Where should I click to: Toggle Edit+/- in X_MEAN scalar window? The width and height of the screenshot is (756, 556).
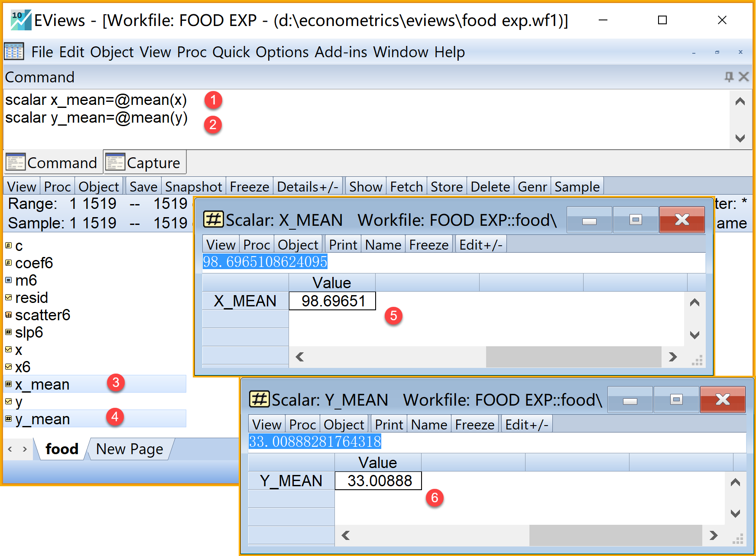(480, 245)
